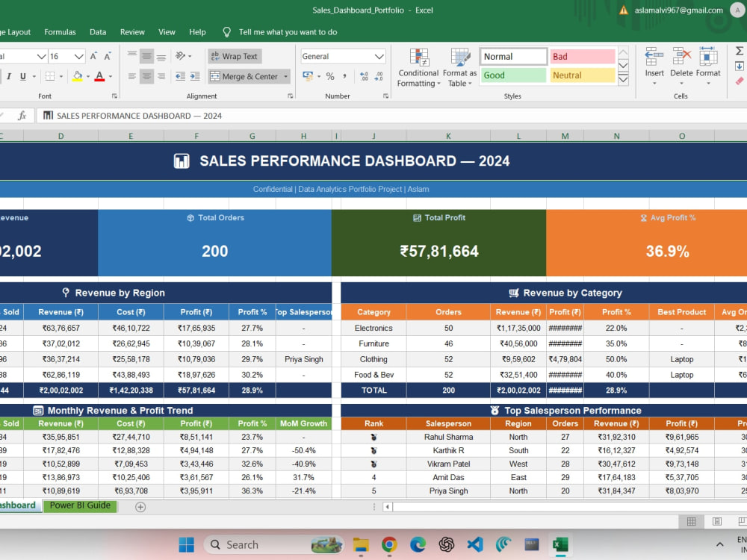Open the fill color dropdown arrow
Screen dimensions: 747x560
coord(88,76)
